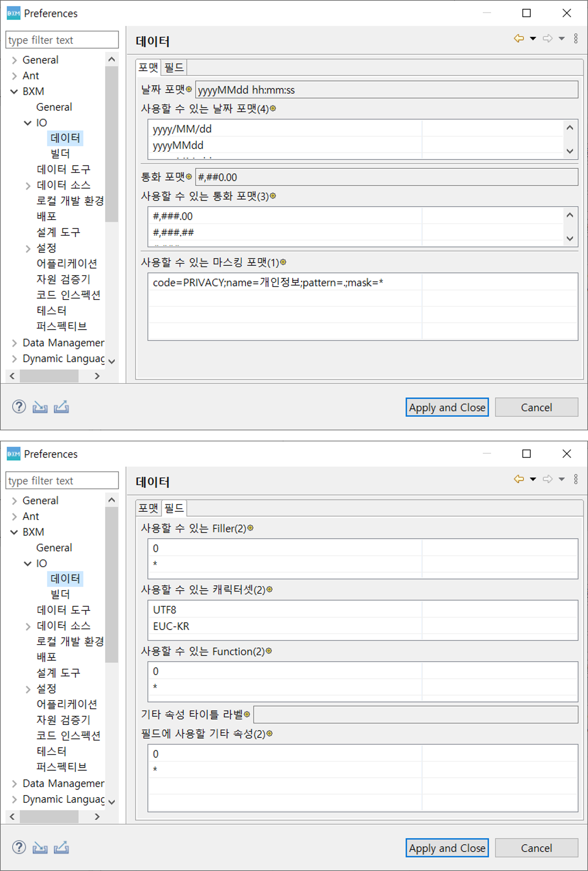The image size is (588, 871).
Task: Select yyyy/MM/dd date format row
Action: [x=356, y=129]
